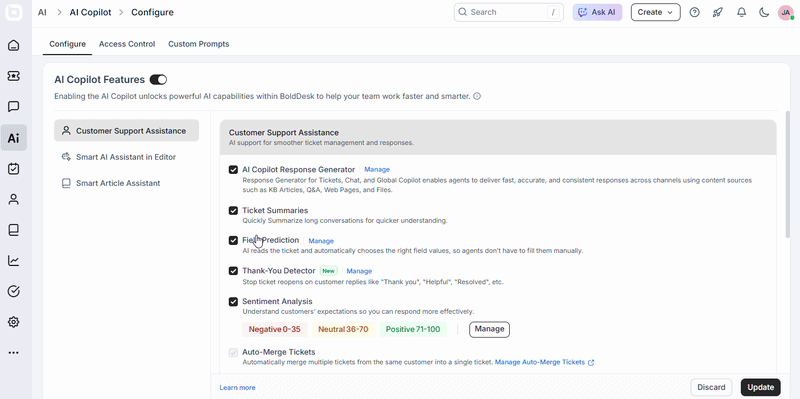Show more sidebar options ellipsis

[x=14, y=353]
